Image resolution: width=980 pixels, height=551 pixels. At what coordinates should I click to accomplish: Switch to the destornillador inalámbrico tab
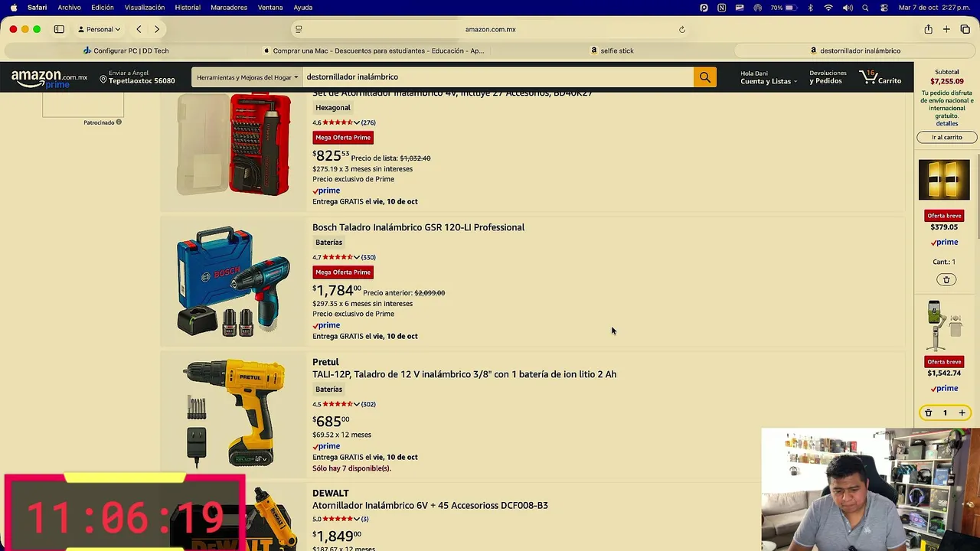pos(855,51)
